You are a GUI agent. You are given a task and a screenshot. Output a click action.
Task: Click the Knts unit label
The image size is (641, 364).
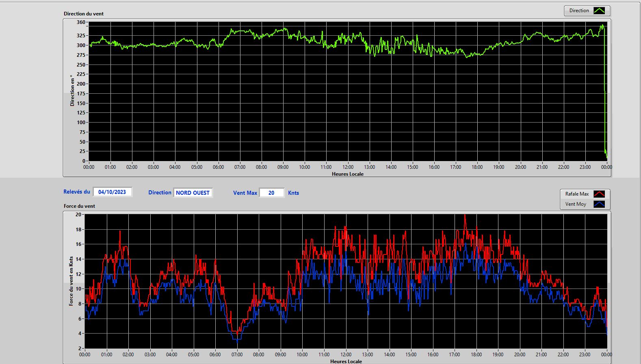pyautogui.click(x=293, y=193)
